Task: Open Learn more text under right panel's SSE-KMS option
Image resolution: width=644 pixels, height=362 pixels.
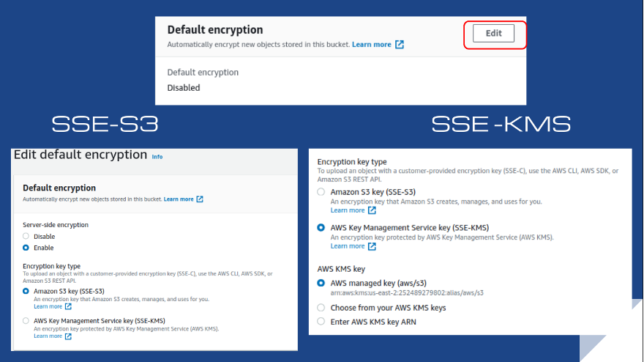Action: [x=347, y=246]
